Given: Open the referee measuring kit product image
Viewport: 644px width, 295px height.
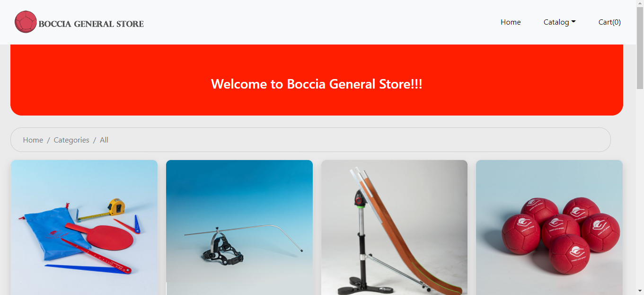Looking at the screenshot, I should coord(84,227).
